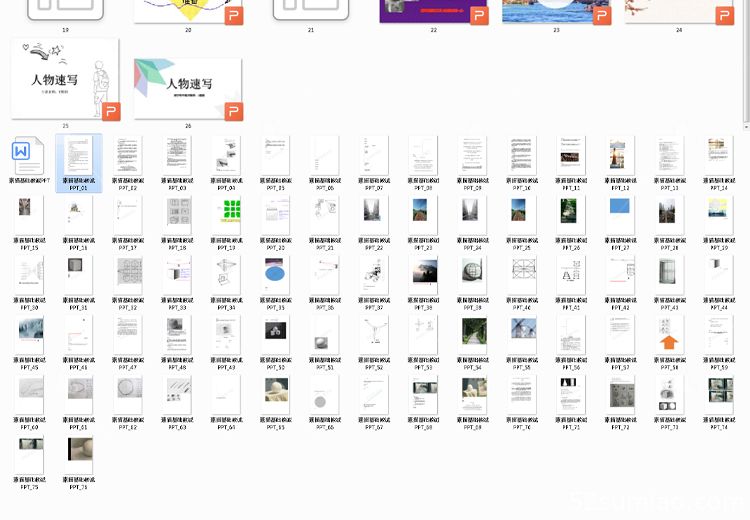The image size is (750, 520).
Task: Select file thumbnail PPT_74
Action: [719, 395]
